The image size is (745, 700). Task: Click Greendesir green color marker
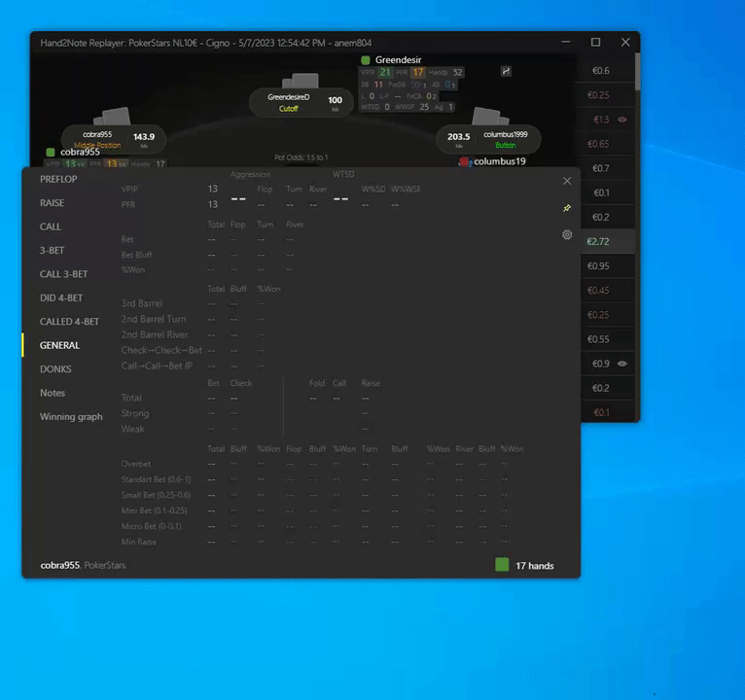366,60
